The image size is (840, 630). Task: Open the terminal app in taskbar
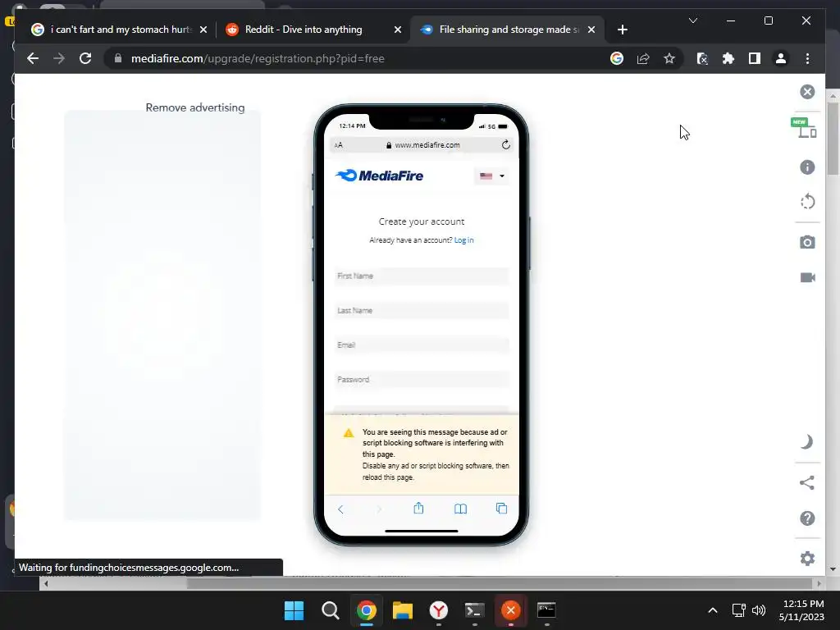pos(475,610)
